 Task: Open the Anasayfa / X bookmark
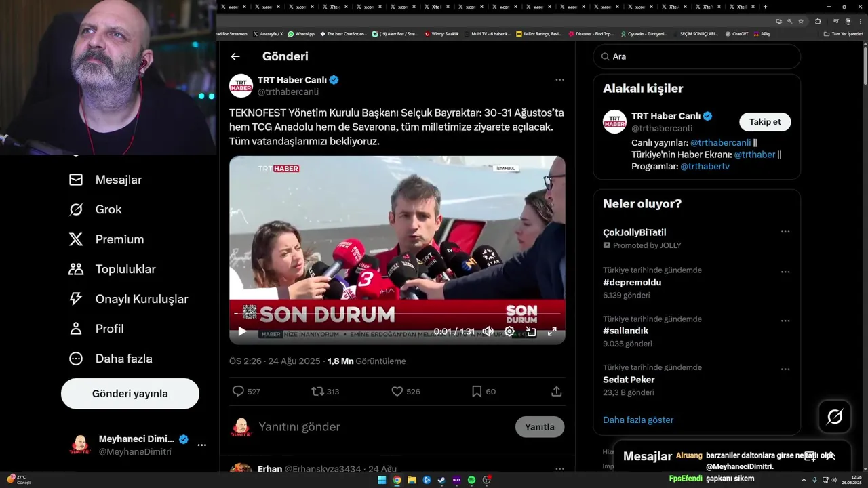pos(268,34)
